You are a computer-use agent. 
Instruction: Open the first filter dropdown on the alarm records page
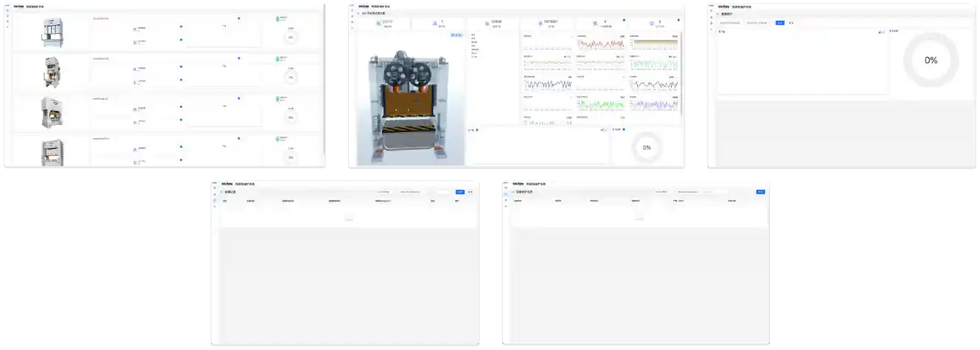[386, 192]
